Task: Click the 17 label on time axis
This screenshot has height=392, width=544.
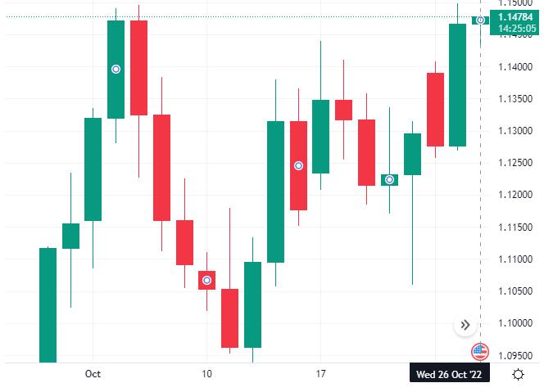Action: (x=320, y=374)
